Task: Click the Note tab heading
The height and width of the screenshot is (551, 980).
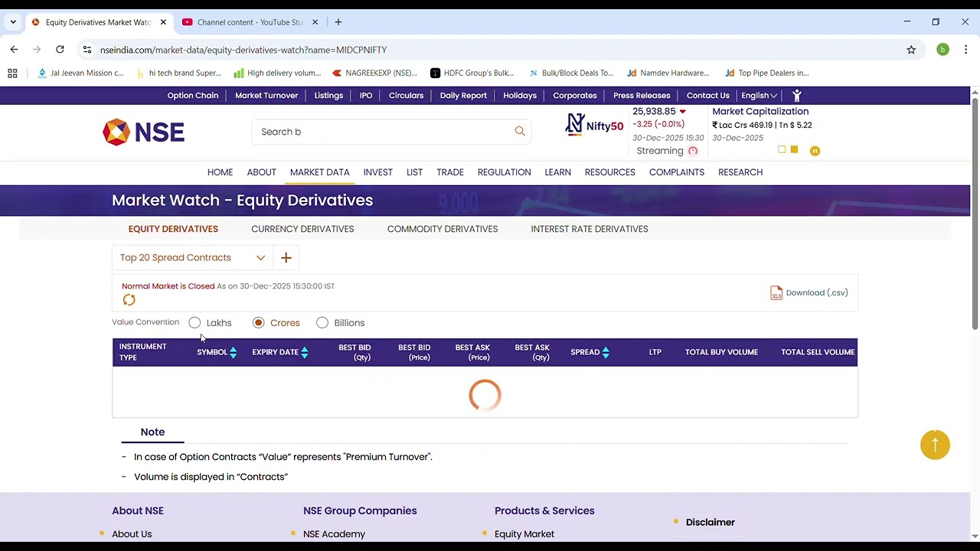Action: coord(152,432)
